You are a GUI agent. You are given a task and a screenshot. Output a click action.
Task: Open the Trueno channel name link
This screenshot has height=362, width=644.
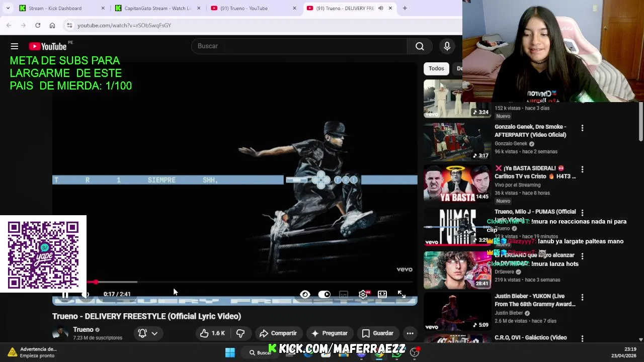(83, 330)
